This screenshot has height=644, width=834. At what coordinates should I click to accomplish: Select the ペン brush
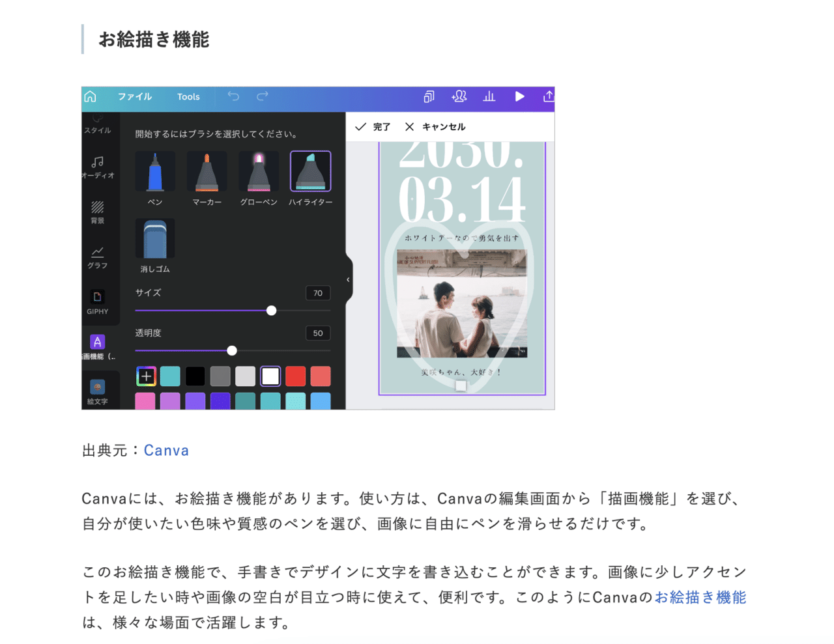coord(154,171)
